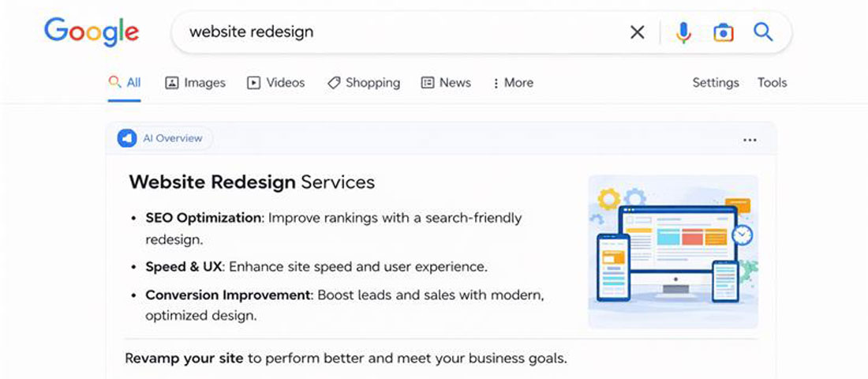
Task: Click the SEO Optimization bullet text
Action: [x=334, y=229]
